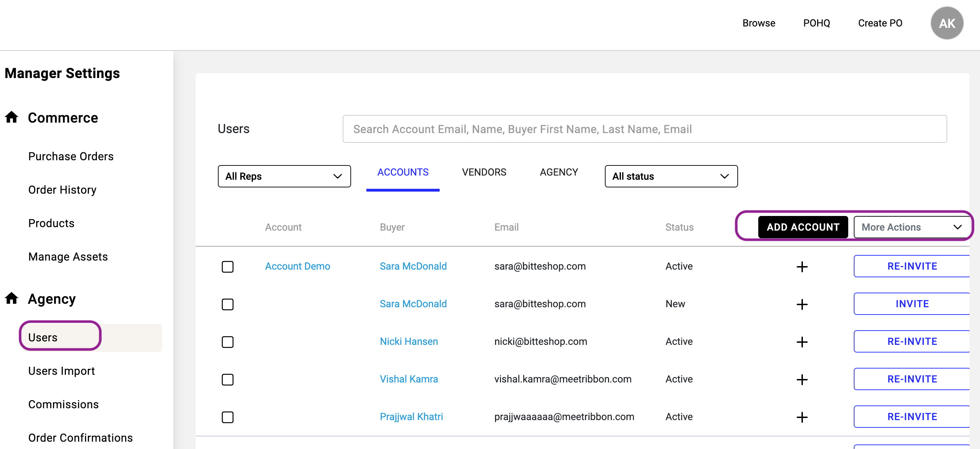Open the Account Demo account link
Screen dimensions: 980x449
(297, 266)
